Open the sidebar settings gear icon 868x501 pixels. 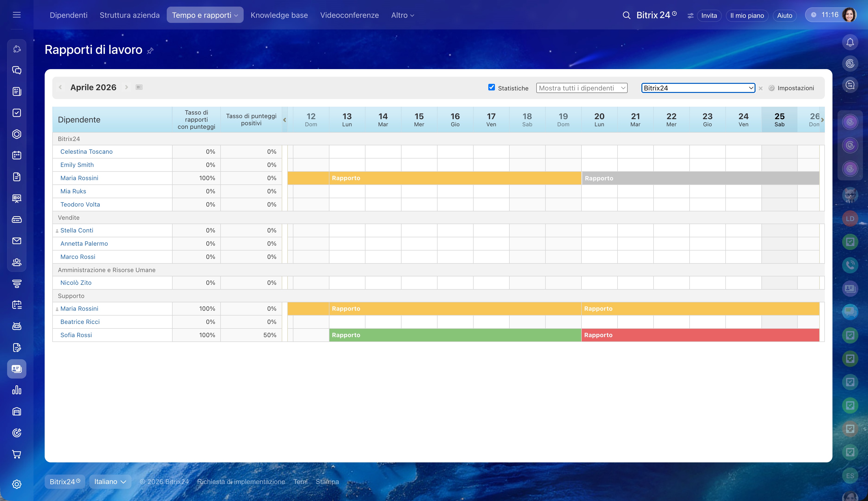pyautogui.click(x=16, y=484)
